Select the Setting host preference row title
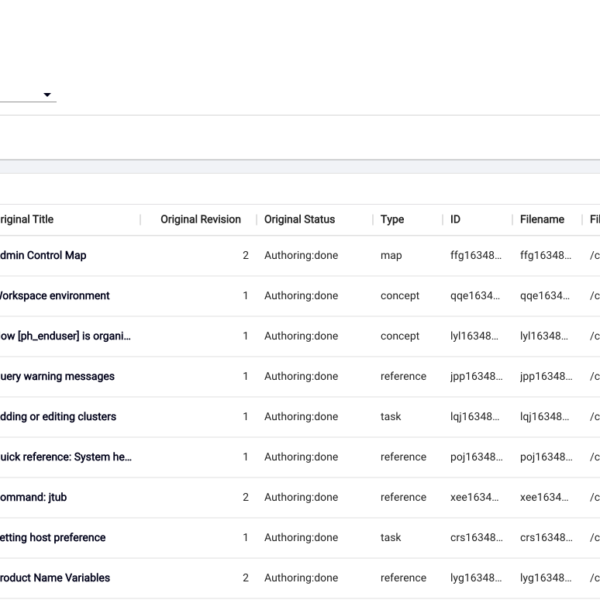 tap(52, 537)
